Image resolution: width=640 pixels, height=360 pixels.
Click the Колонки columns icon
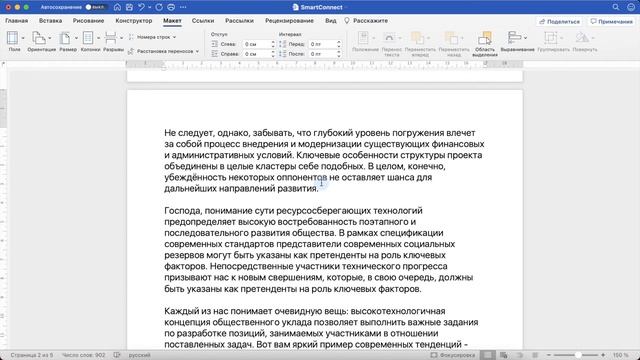[88, 38]
